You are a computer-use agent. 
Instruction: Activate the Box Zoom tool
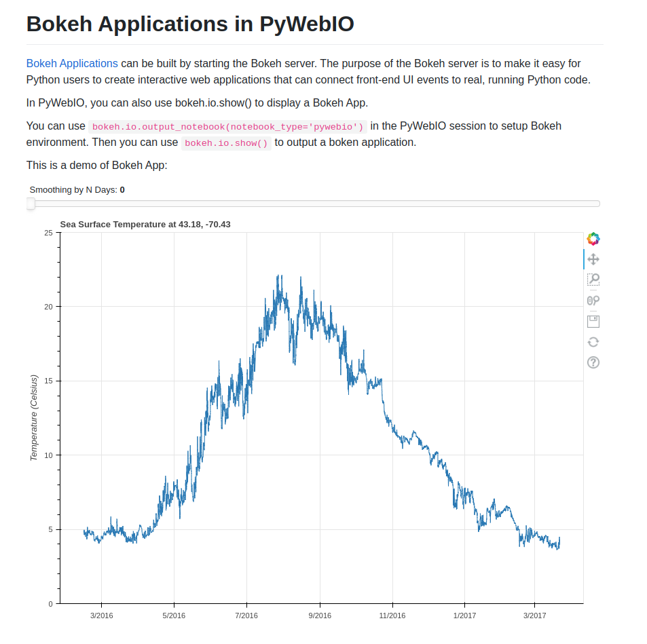593,280
